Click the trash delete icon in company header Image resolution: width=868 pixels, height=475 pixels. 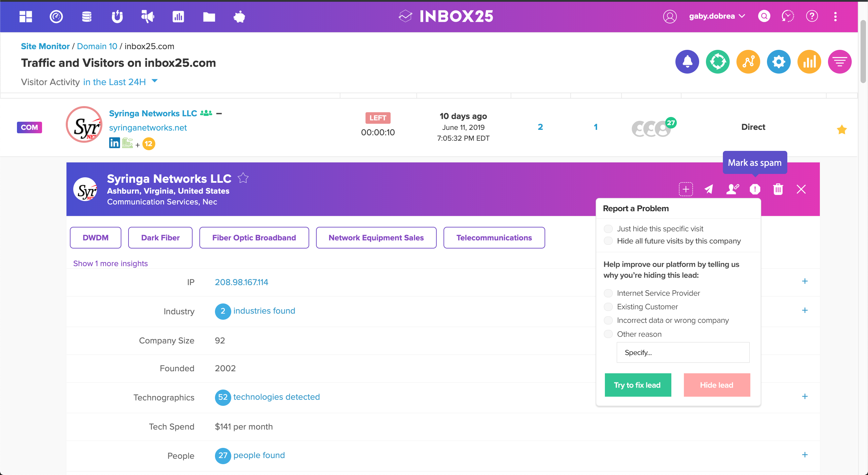pyautogui.click(x=778, y=189)
